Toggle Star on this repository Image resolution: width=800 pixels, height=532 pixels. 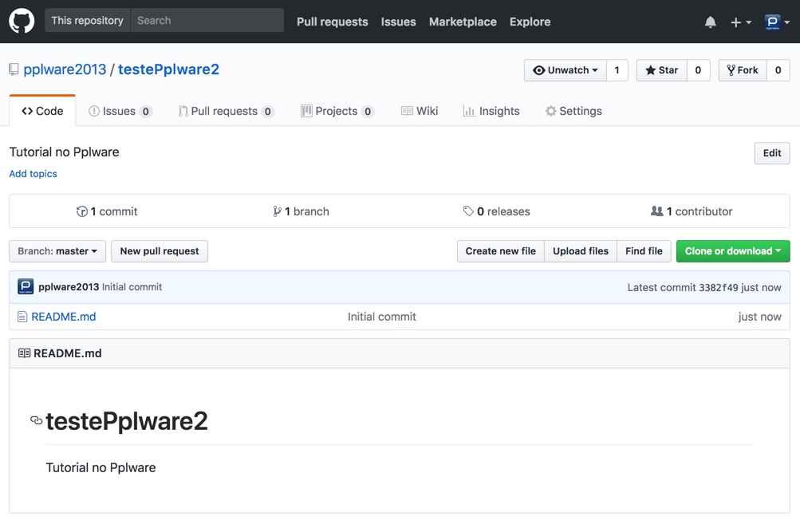(661, 70)
